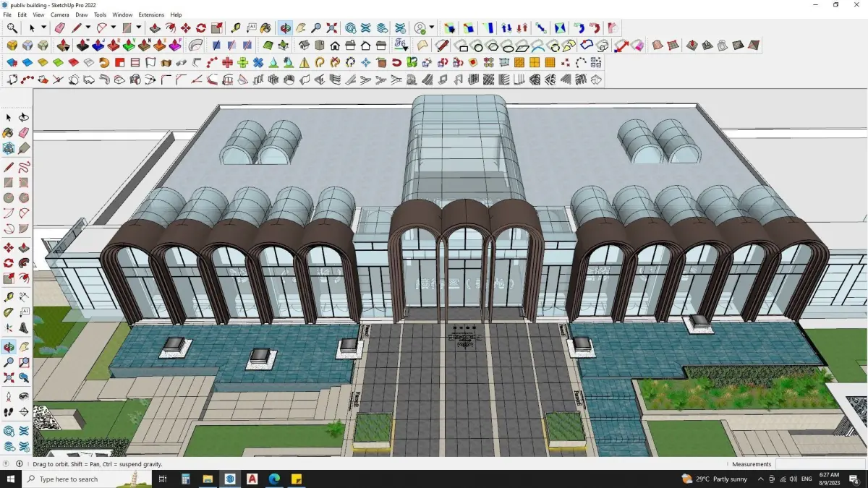
Task: Open the Shape tool dropdown arrow
Action: pos(138,28)
